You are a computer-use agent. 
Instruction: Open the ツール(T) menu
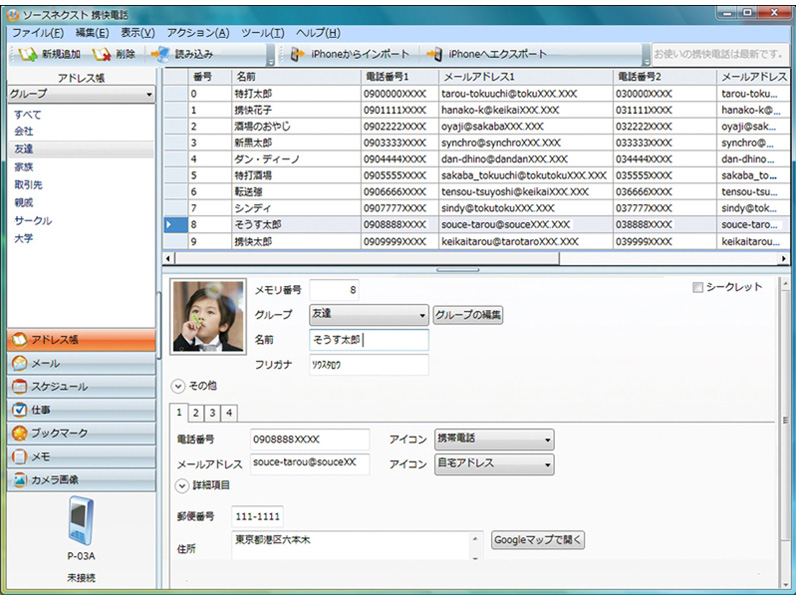(263, 33)
